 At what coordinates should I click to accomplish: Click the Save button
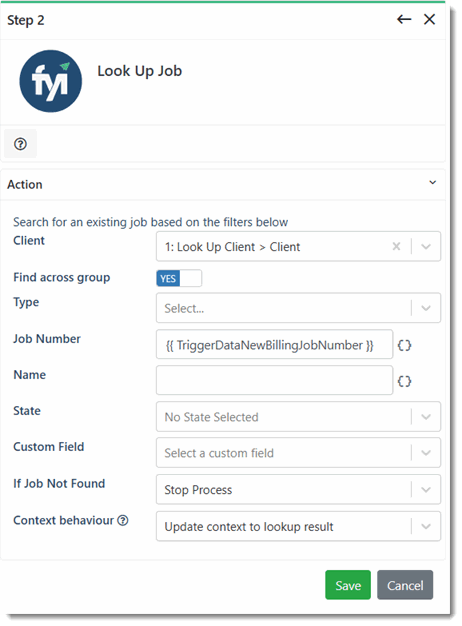348,585
